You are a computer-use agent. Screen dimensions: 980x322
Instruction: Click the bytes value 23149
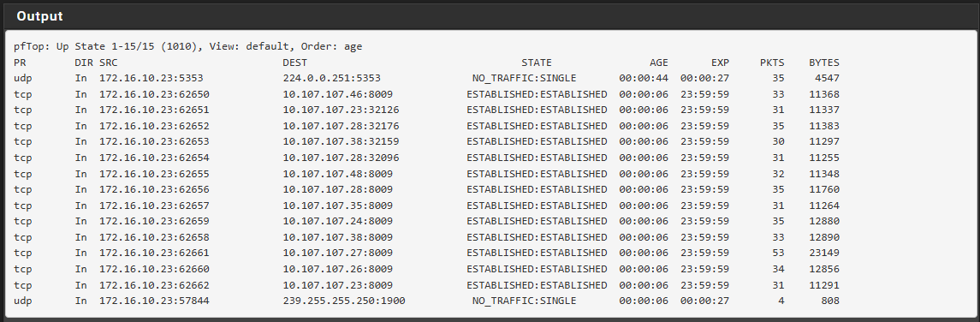tap(824, 253)
